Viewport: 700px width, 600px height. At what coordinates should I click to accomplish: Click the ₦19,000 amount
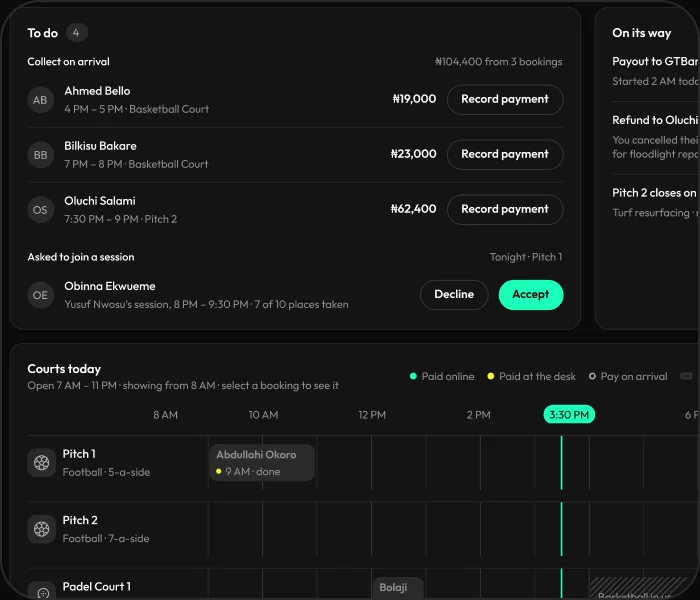pos(414,99)
